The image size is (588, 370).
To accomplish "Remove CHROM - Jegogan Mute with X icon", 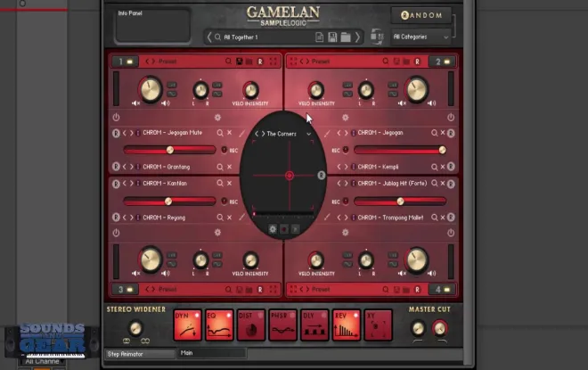I will pyautogui.click(x=229, y=133).
